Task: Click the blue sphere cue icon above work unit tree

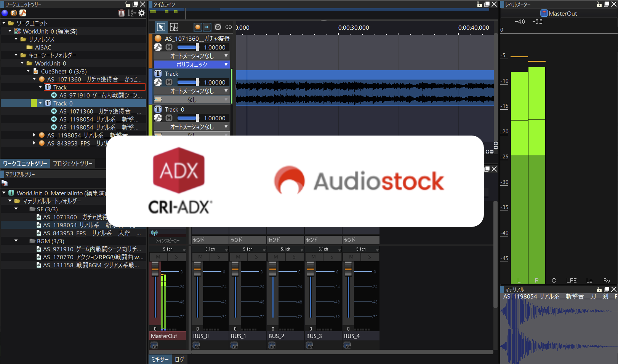Action: tap(4, 13)
